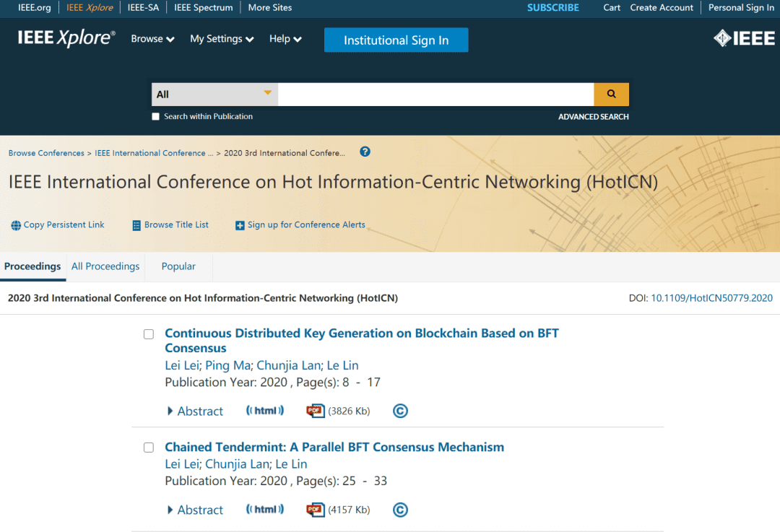Click author Chunjia Lan on first paper
The image size is (780, 532).
coord(288,365)
